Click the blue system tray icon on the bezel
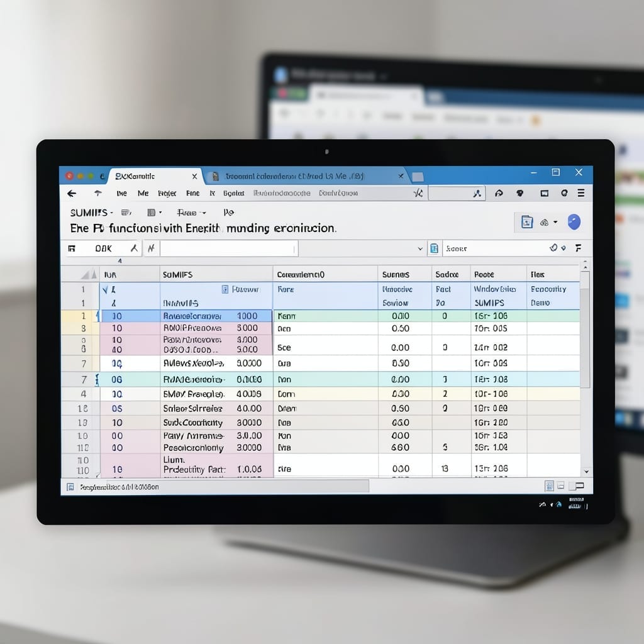This screenshot has height=644, width=644. tap(558, 505)
